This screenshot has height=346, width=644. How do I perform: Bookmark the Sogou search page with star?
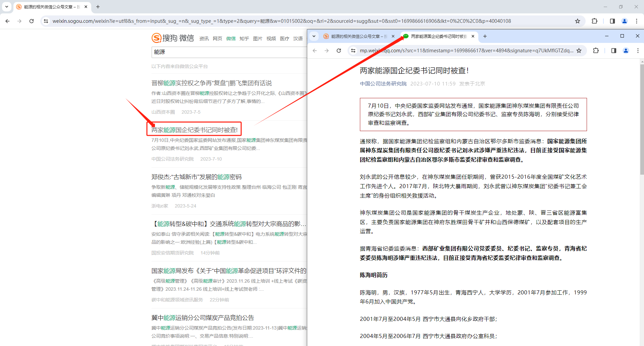[x=578, y=21]
